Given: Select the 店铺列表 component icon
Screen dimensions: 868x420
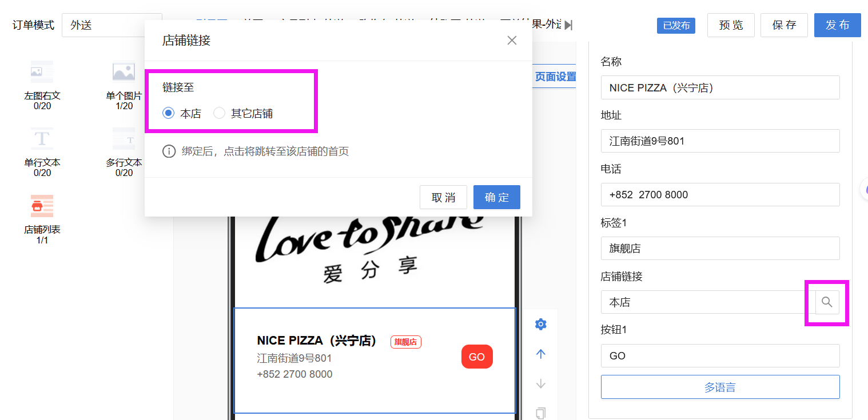Looking at the screenshot, I should coord(42,206).
